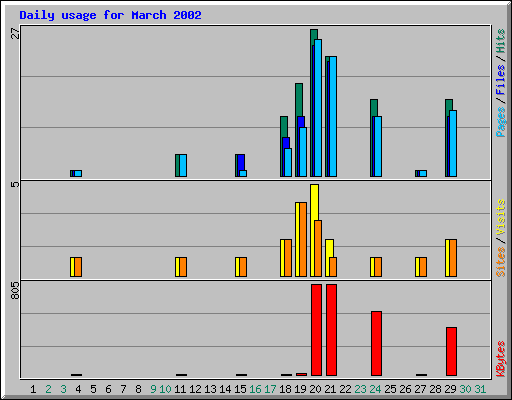
Task: Click the day '13' x-axis label
Action: click(x=210, y=389)
